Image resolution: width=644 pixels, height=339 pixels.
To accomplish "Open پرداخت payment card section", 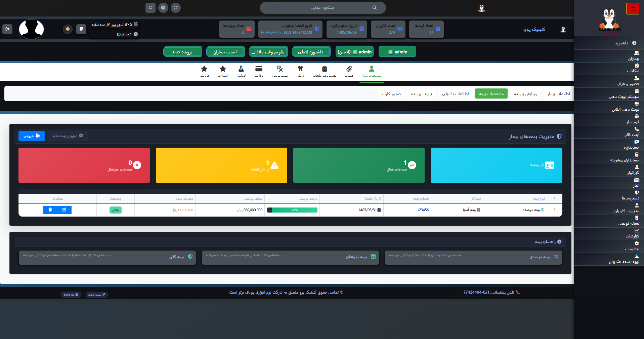I will (259, 72).
